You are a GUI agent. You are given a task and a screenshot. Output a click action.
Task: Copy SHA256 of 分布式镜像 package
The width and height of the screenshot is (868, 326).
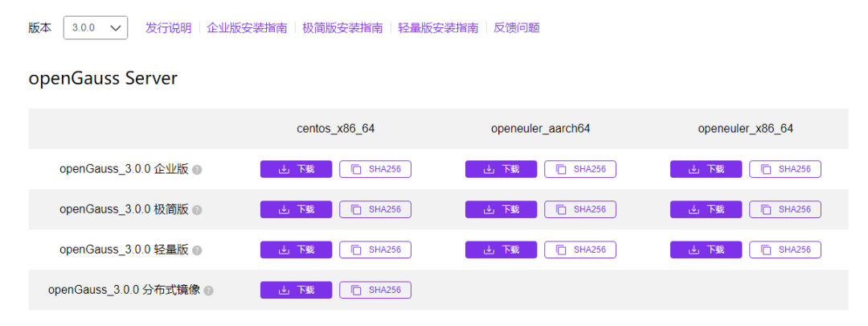point(375,290)
